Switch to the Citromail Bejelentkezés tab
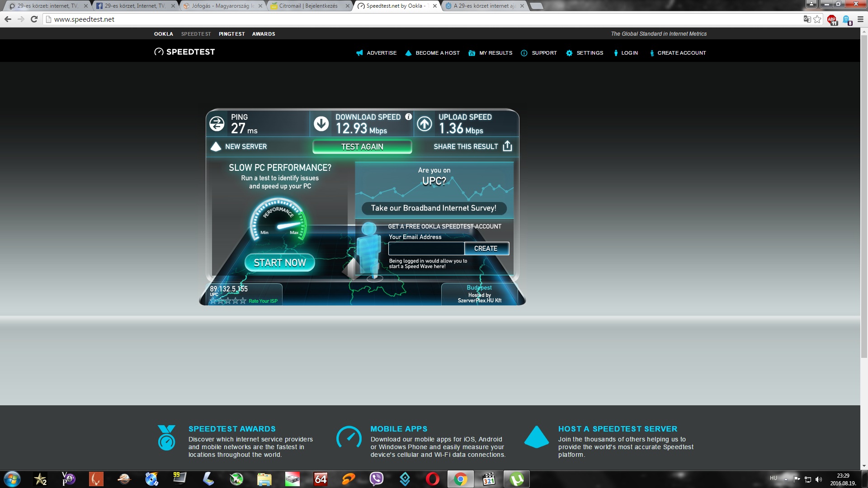Image resolution: width=868 pixels, height=488 pixels. coord(309,6)
